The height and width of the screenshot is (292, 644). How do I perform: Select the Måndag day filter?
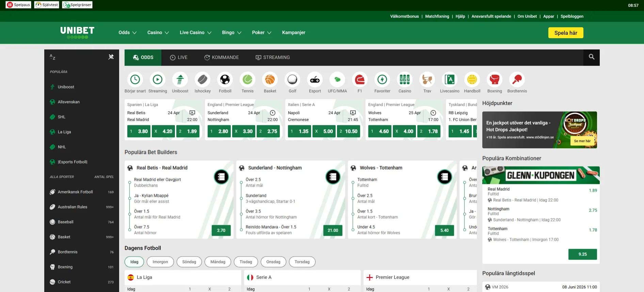coord(218,262)
